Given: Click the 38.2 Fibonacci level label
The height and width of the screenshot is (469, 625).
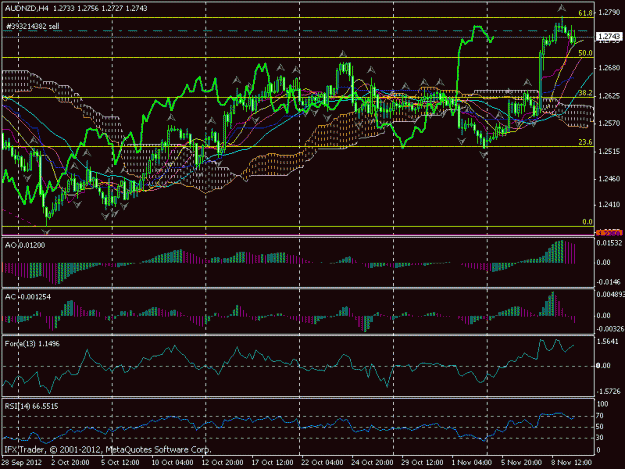Looking at the screenshot, I should coord(585,93).
